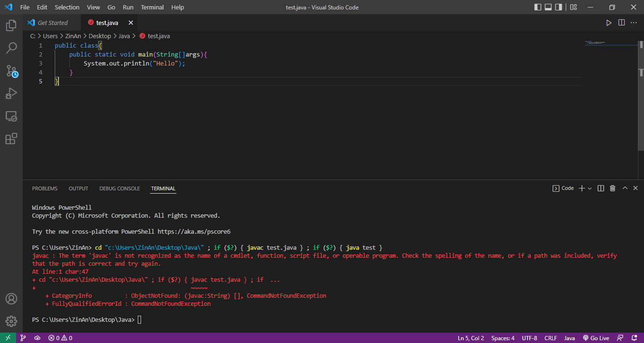Open the Help menu

coord(178,7)
